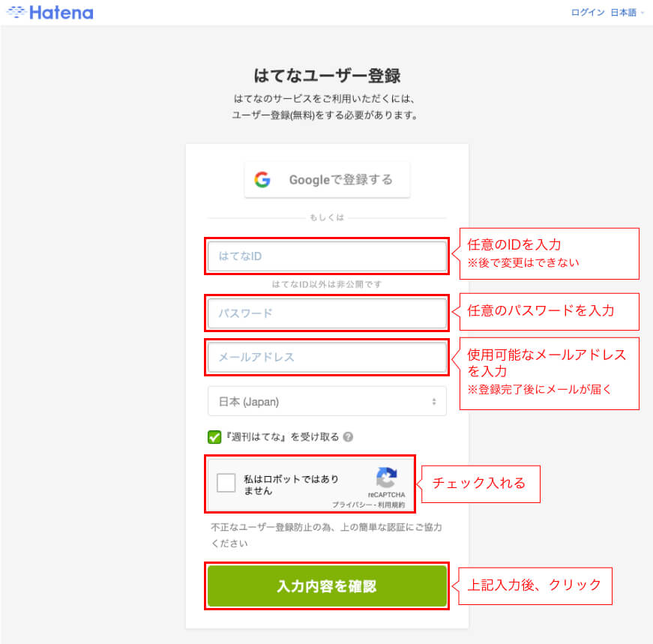Click the はてなユーザー登録 heading text

pos(327,76)
